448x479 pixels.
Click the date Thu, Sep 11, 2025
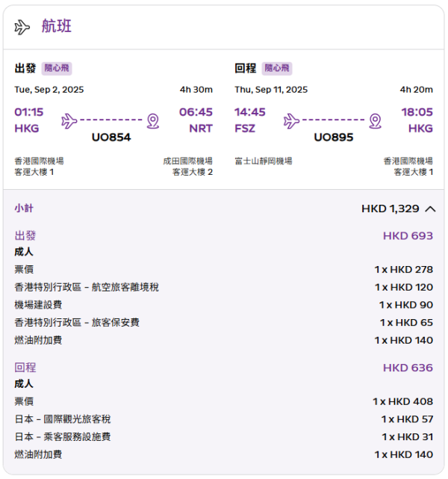pyautogui.click(x=271, y=90)
